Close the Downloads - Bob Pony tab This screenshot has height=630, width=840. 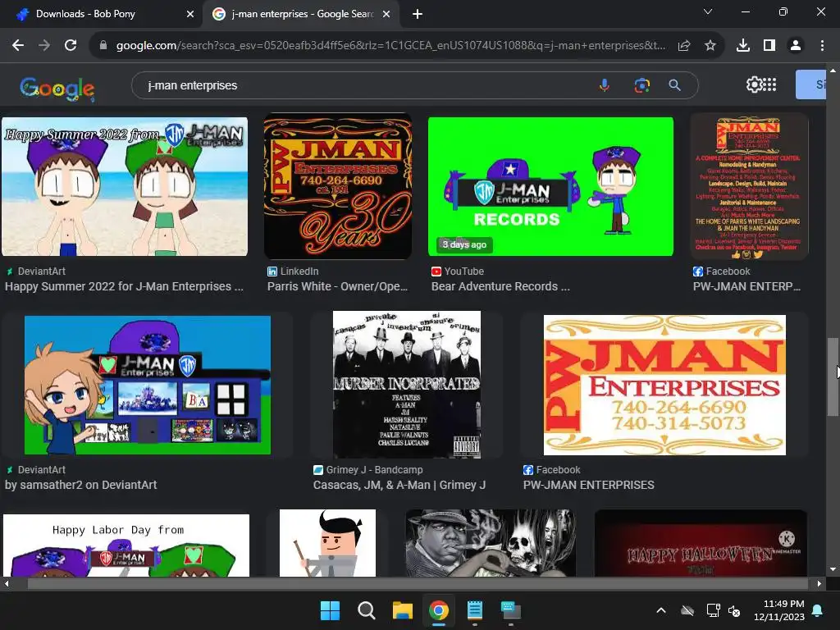(189, 14)
